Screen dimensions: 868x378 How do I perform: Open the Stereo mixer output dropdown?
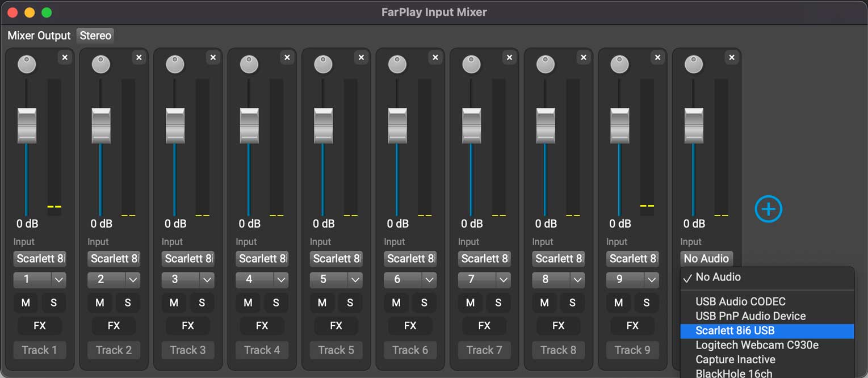(x=95, y=36)
